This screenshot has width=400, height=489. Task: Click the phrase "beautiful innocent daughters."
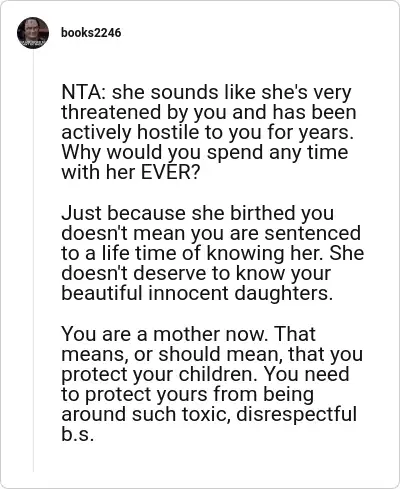point(197,293)
